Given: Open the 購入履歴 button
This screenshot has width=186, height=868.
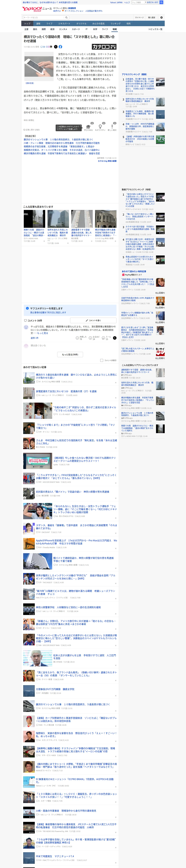Looking at the screenshot, I should (x=152, y=18).
